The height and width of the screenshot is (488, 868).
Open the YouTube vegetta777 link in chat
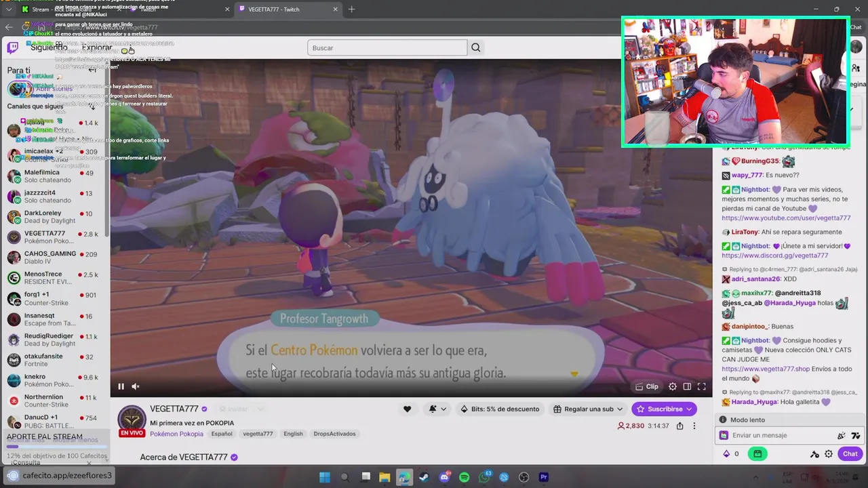786,218
